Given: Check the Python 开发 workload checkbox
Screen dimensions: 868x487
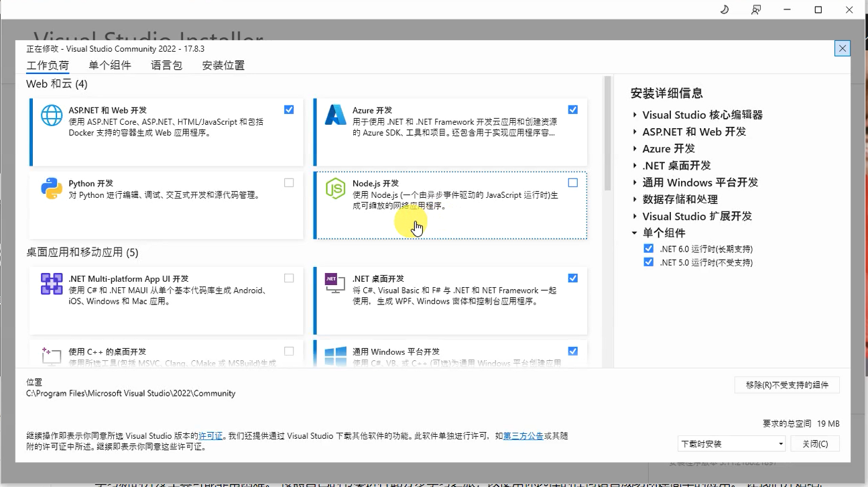Looking at the screenshot, I should [x=289, y=182].
